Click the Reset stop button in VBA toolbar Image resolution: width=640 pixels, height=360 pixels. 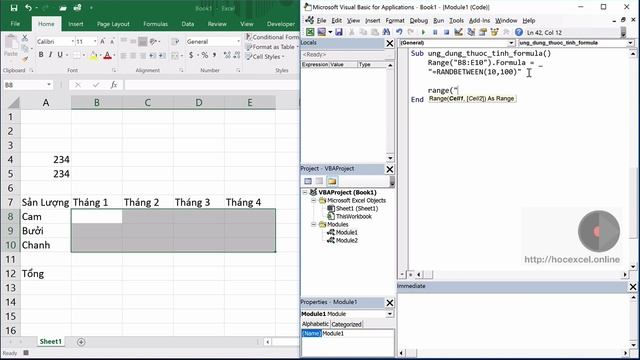pos(447,32)
